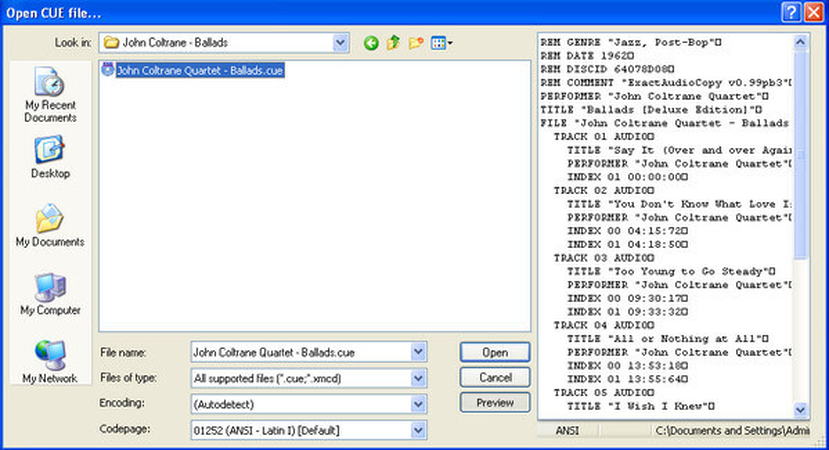829x450 pixels.
Task: Expand the Encoding dropdown
Action: tap(418, 404)
